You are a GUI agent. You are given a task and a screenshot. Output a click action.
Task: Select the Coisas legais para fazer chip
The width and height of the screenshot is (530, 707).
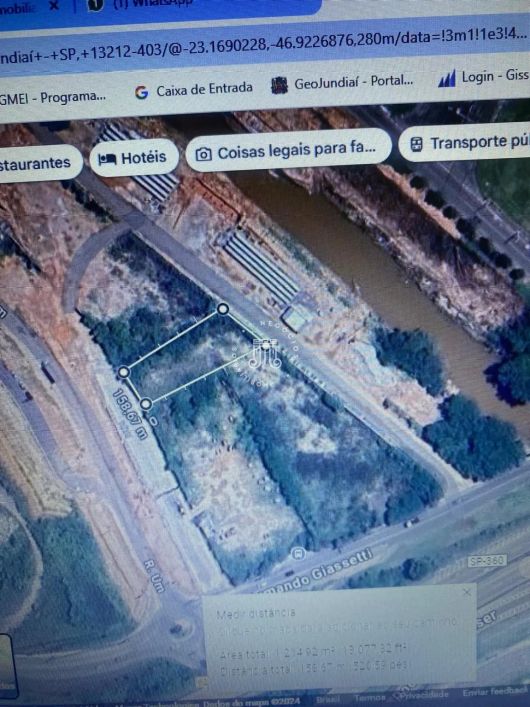[288, 151]
